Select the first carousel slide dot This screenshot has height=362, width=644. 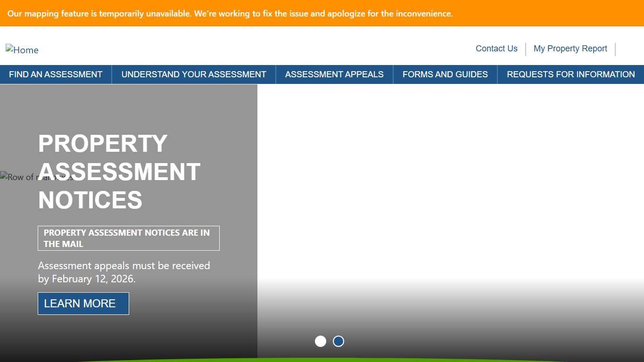tap(321, 341)
